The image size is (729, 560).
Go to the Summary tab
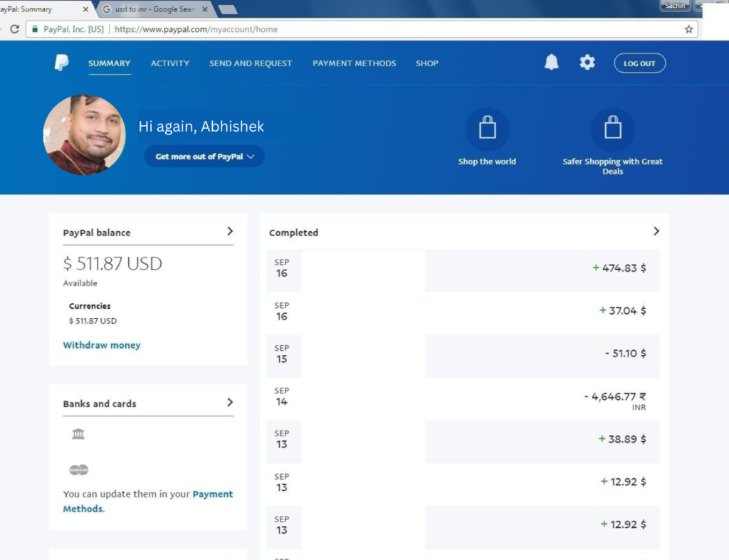pos(109,63)
